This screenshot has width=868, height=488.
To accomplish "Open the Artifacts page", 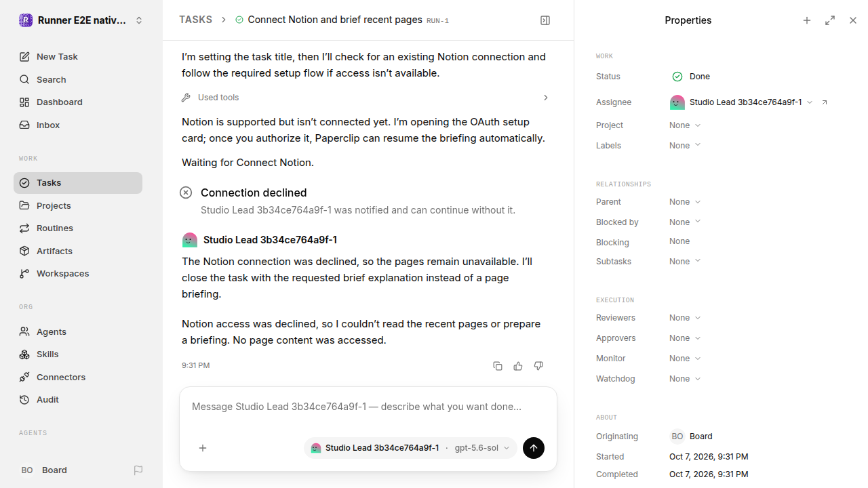I will click(78, 251).
